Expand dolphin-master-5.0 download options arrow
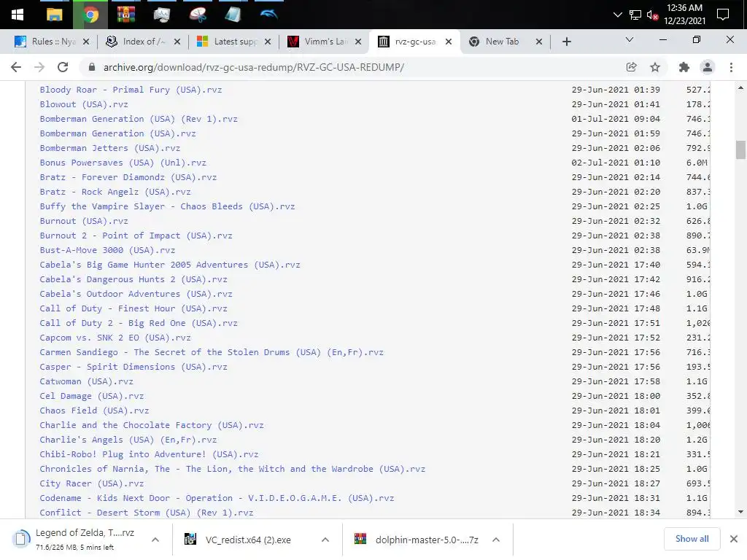747x560 pixels. pyautogui.click(x=496, y=540)
